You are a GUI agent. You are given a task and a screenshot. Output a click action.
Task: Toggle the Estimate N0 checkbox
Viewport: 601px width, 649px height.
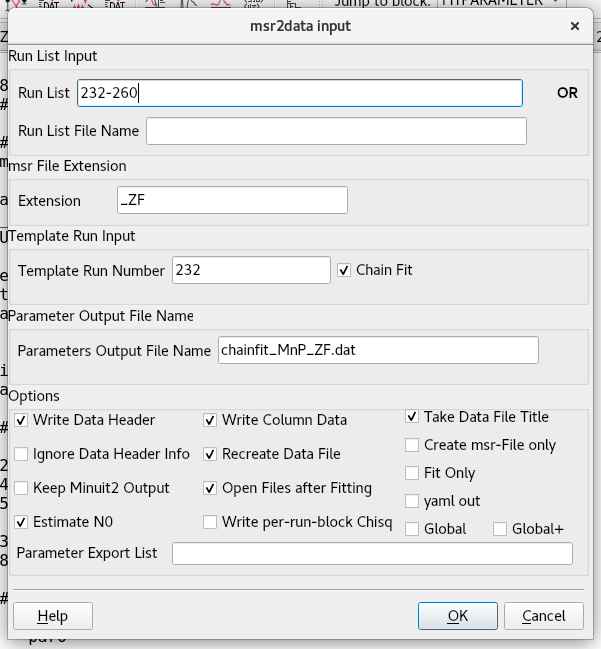(x=22, y=522)
